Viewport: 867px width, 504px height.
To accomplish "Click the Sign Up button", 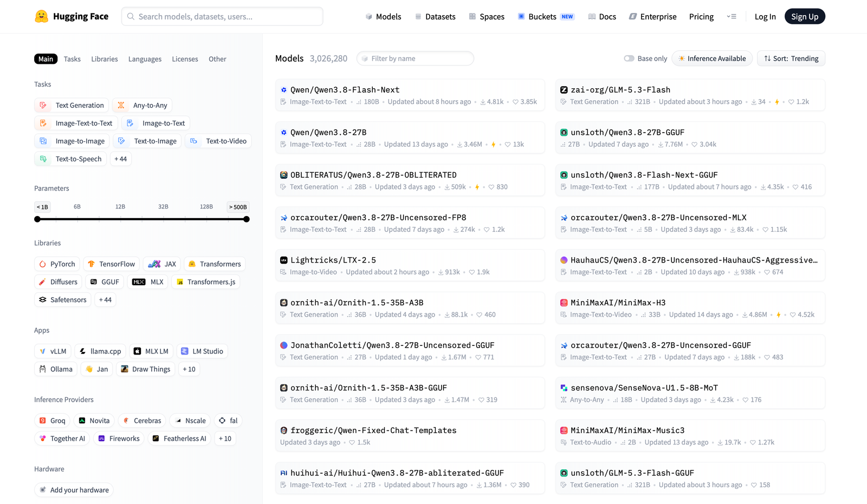I will [x=805, y=17].
